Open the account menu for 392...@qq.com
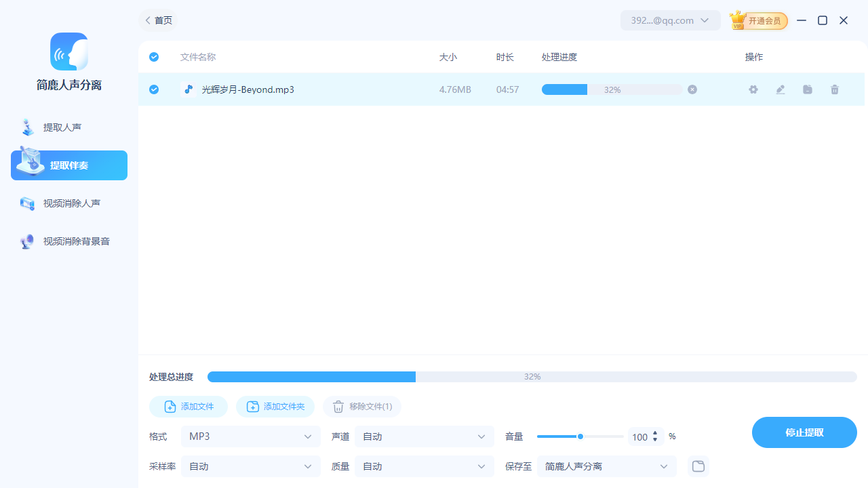 (x=670, y=20)
